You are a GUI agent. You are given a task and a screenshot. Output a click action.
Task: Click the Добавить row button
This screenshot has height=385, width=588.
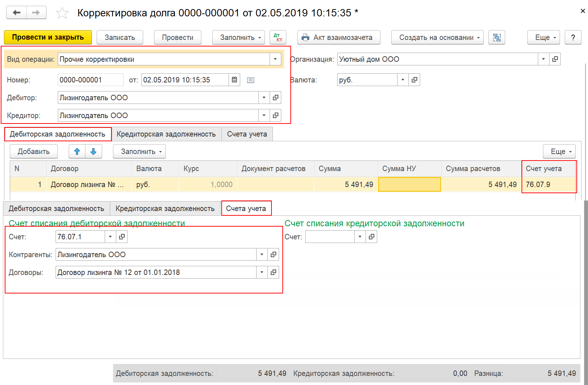[x=34, y=151]
